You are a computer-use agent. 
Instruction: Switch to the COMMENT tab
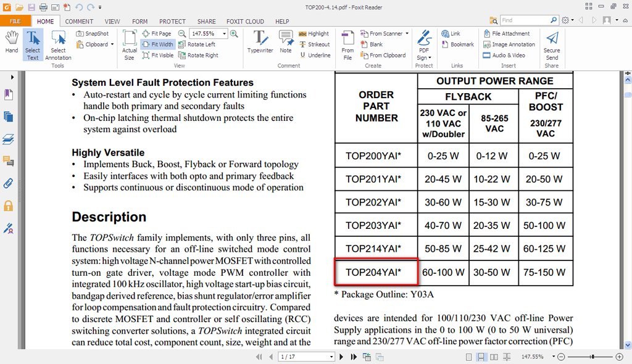(79, 22)
